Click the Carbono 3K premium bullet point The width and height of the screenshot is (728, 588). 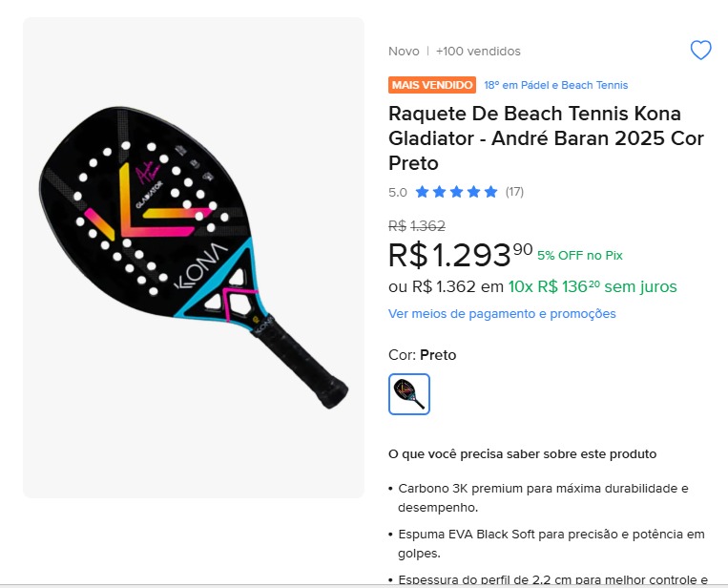(542, 497)
